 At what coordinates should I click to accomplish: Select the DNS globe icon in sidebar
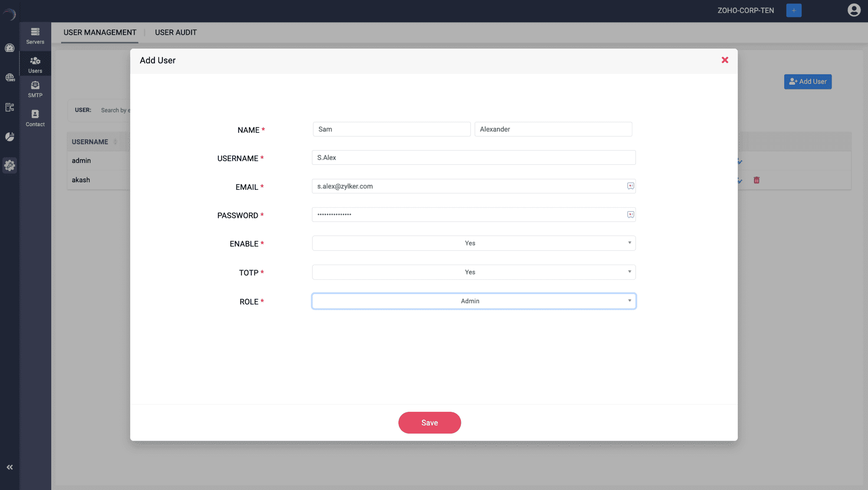(x=10, y=78)
